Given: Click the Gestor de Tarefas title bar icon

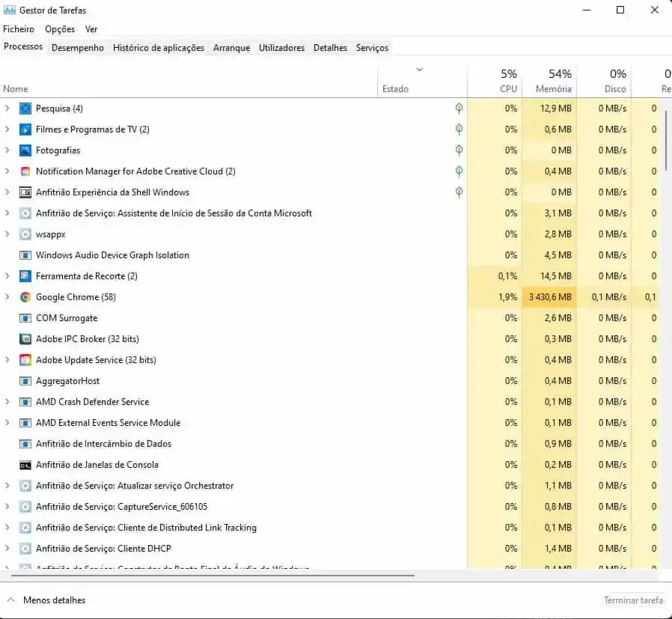Looking at the screenshot, I should click(10, 10).
